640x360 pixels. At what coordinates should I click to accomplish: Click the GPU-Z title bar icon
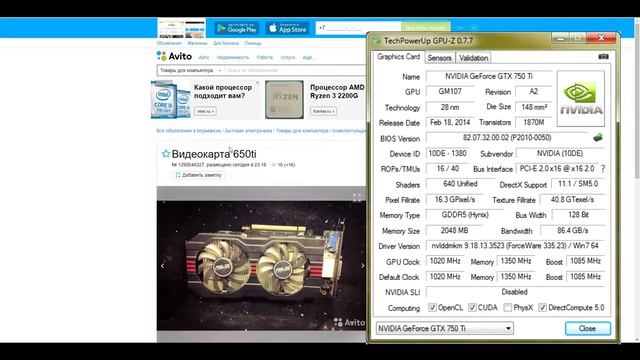[x=377, y=41]
